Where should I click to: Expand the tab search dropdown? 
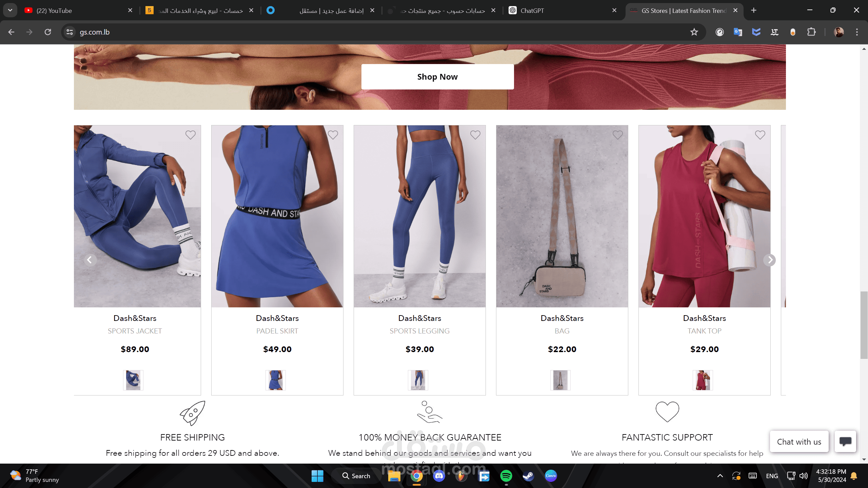[10, 11]
